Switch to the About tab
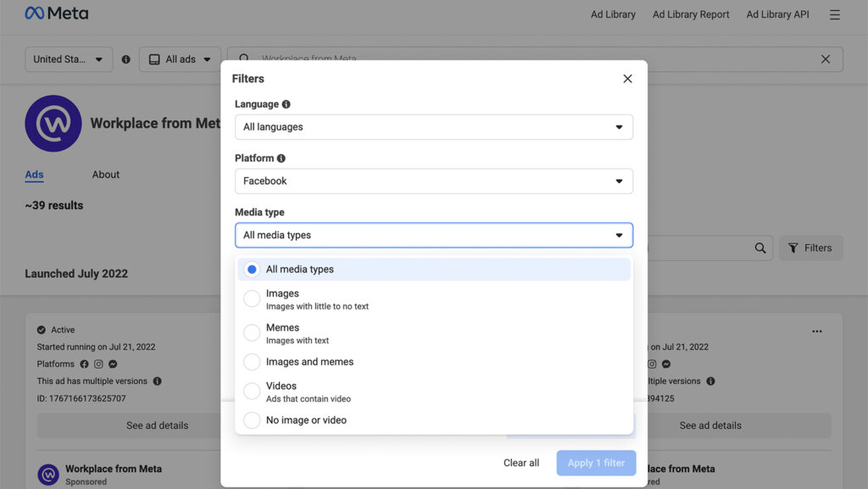Screen dimensions: 868x489 pos(105,175)
